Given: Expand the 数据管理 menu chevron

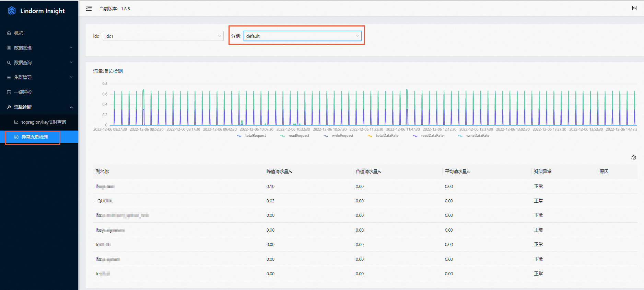Looking at the screenshot, I should tap(71, 48).
